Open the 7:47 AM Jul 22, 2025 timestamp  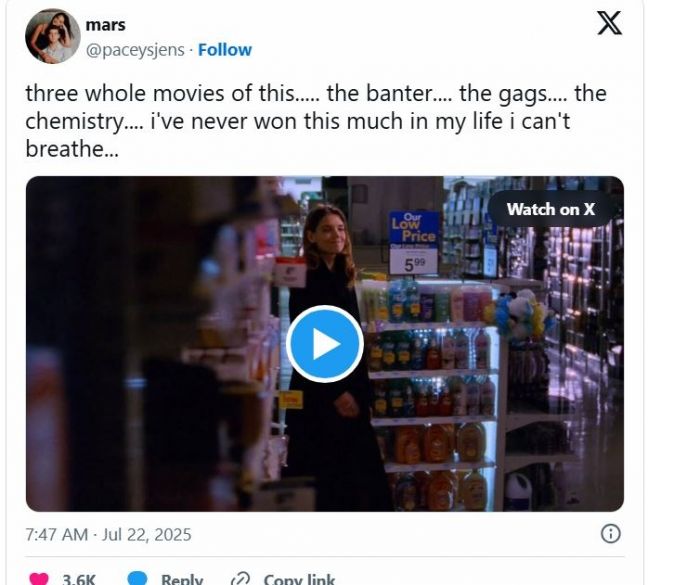[108, 535]
